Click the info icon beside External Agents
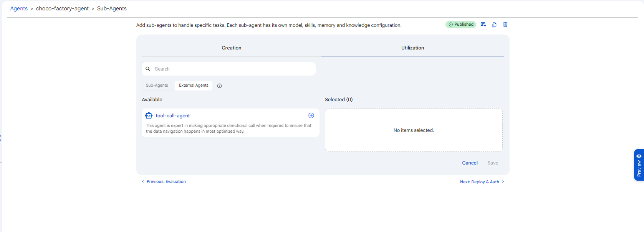644x232 pixels. point(220,86)
